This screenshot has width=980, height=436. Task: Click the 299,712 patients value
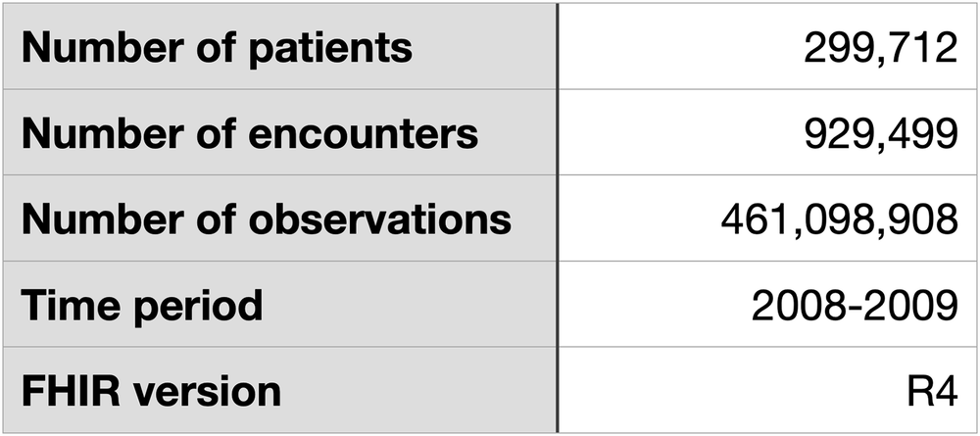[x=880, y=48]
